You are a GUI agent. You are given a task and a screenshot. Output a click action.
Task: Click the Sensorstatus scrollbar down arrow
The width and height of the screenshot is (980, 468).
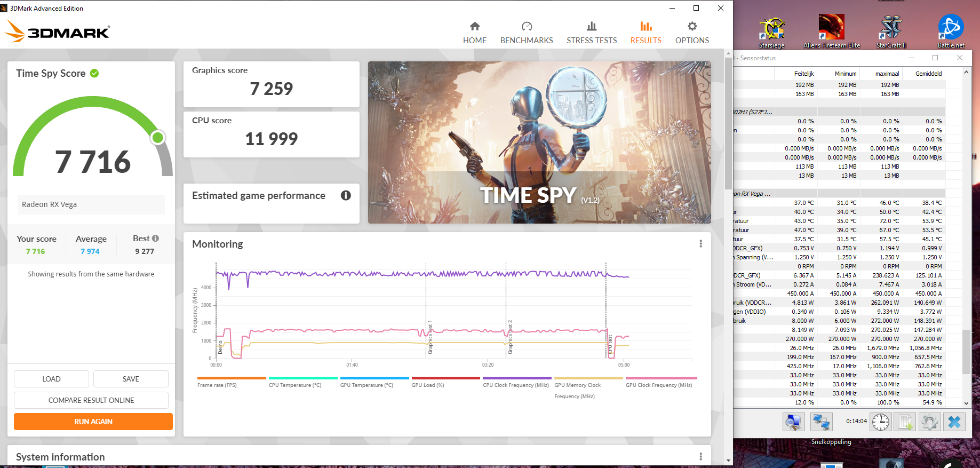(x=966, y=403)
